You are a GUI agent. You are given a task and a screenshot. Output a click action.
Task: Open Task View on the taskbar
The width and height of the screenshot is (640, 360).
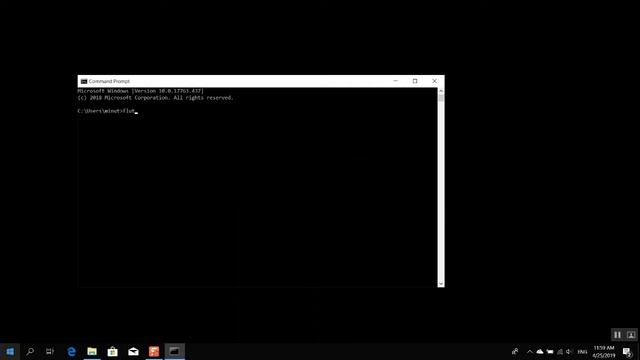[x=50, y=351]
